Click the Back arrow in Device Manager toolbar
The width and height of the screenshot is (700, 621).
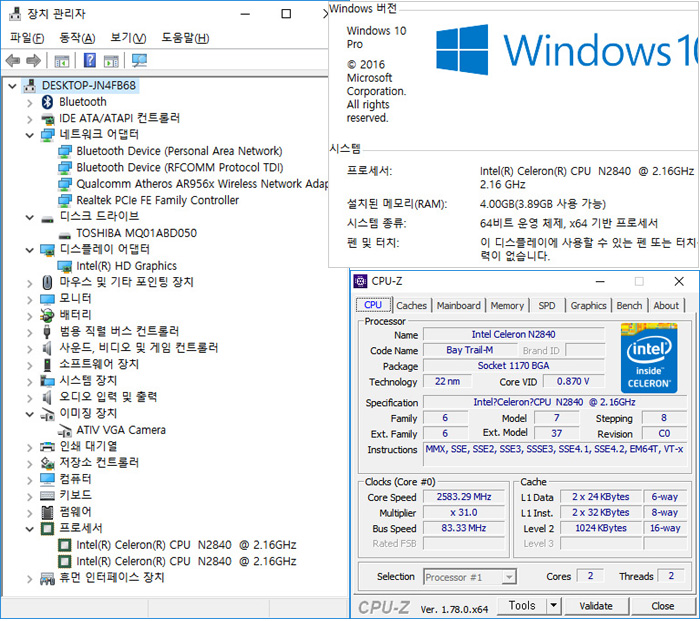pos(13,60)
